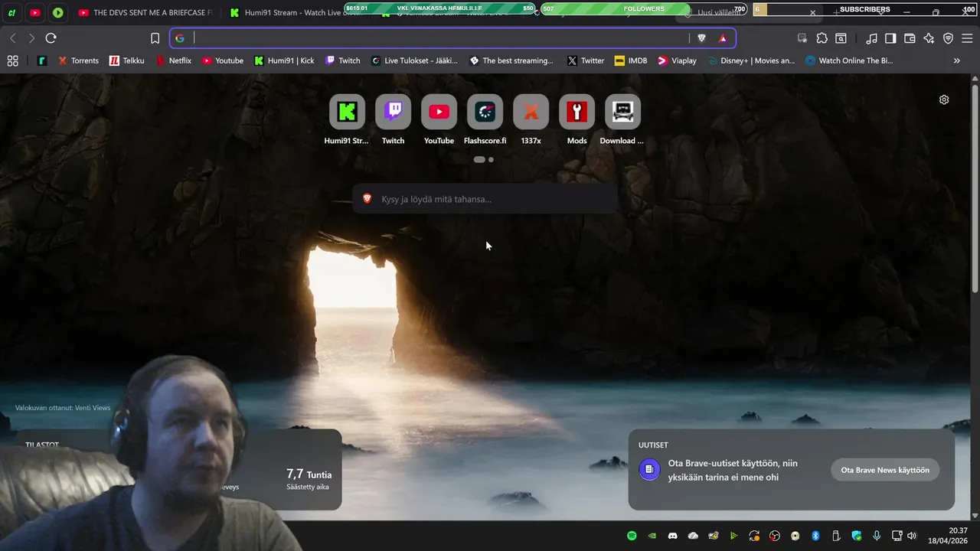The width and height of the screenshot is (980, 551).
Task: Open the Download shortcut tile
Action: [622, 119]
